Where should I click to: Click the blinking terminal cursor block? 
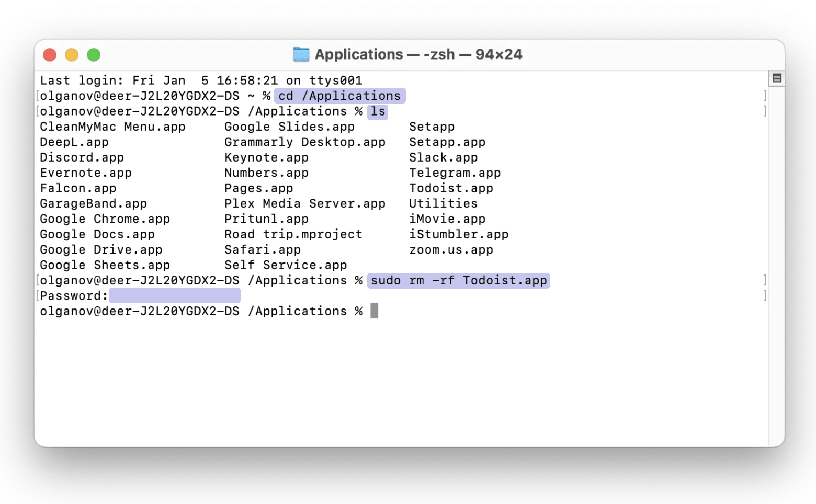click(x=375, y=311)
